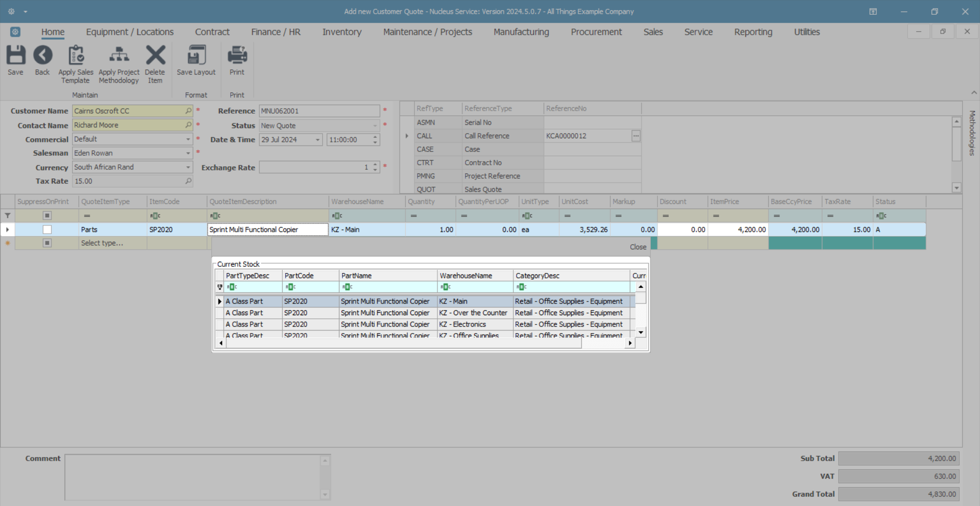Viewport: 980px width, 506px height.
Task: Switch to the Procurement tab
Action: (x=596, y=32)
